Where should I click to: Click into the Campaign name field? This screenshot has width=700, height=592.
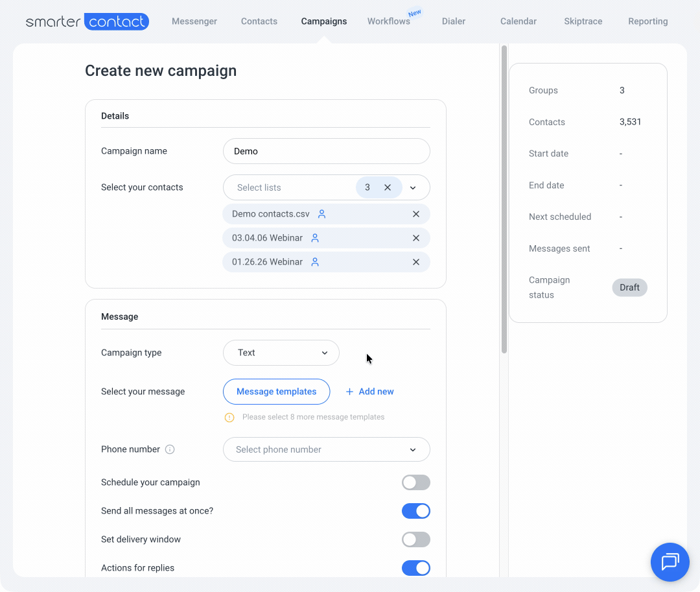point(326,151)
